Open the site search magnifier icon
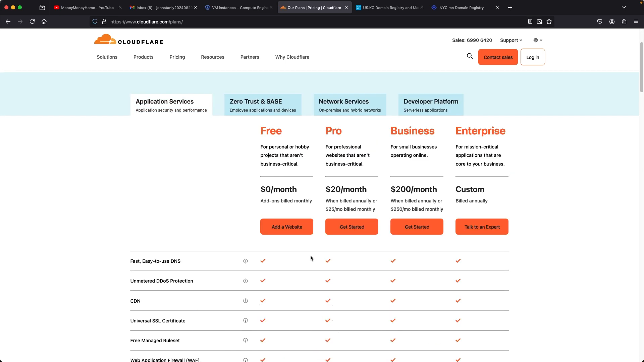Image resolution: width=644 pixels, height=362 pixels. 470,56
